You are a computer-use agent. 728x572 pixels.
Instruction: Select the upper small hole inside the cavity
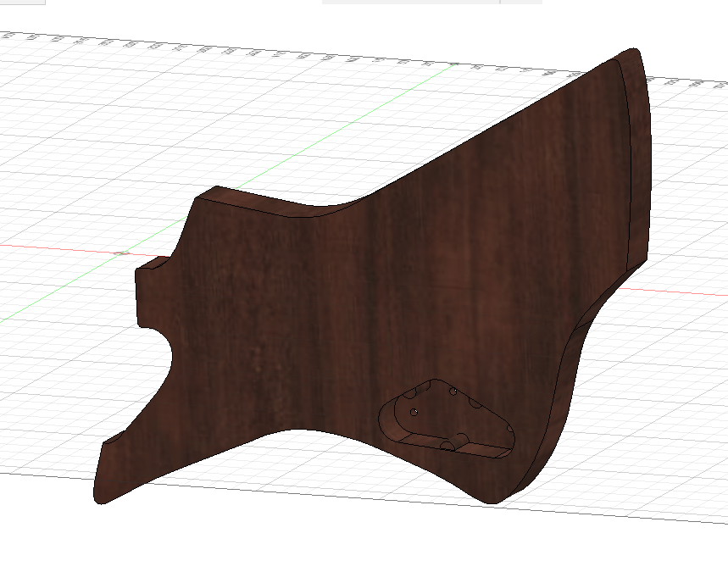pyautogui.click(x=453, y=392)
